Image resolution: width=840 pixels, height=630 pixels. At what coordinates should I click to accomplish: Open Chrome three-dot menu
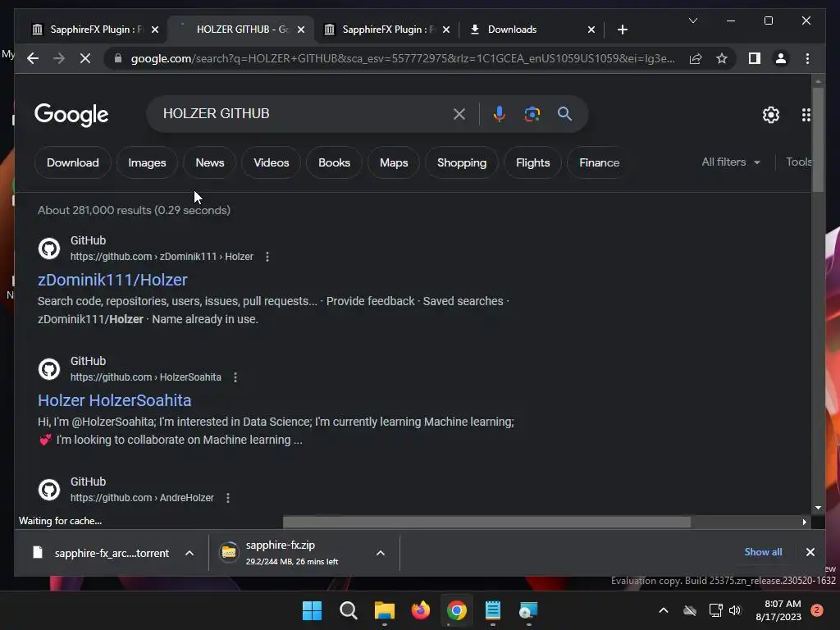(807, 58)
